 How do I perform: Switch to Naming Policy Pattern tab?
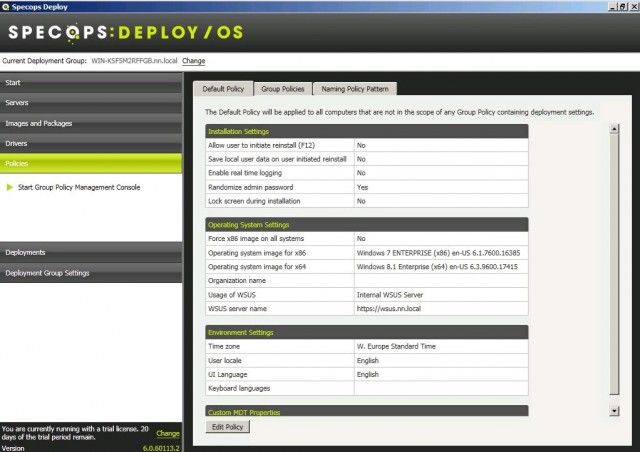point(355,89)
